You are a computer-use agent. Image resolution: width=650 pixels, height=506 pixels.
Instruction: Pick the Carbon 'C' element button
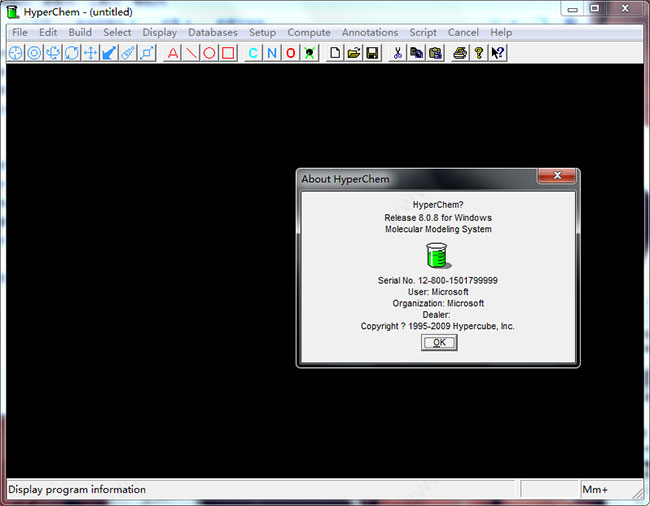tap(253, 53)
